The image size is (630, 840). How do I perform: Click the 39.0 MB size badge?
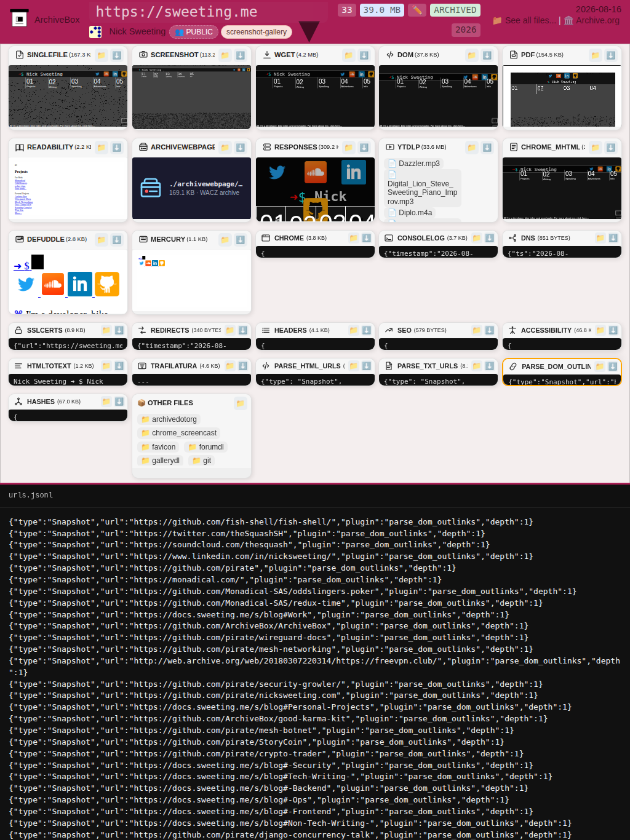pyautogui.click(x=382, y=10)
